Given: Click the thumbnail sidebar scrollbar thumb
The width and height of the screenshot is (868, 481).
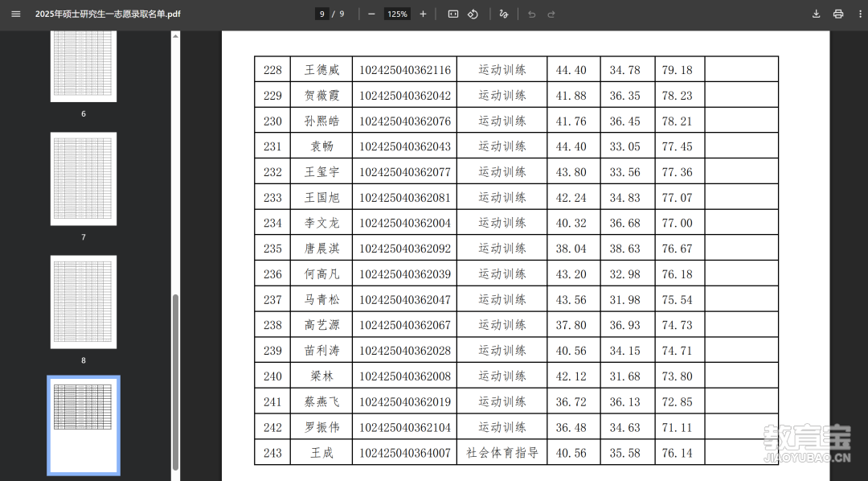Looking at the screenshot, I should pyautogui.click(x=175, y=382).
